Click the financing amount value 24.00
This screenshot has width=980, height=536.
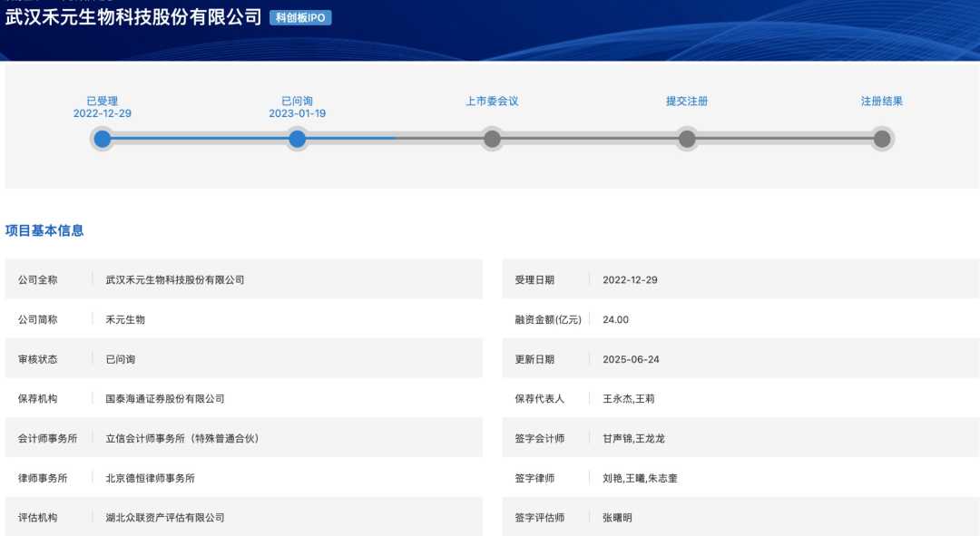(x=615, y=319)
